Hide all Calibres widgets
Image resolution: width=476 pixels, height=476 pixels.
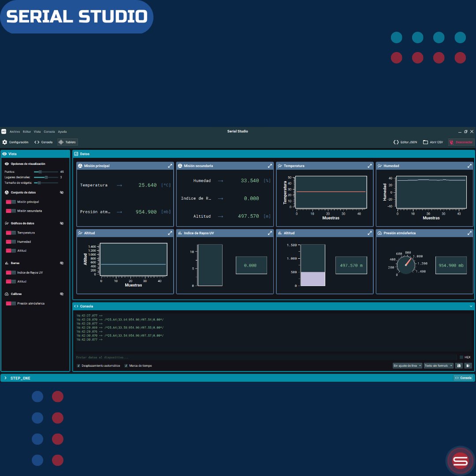point(62,294)
